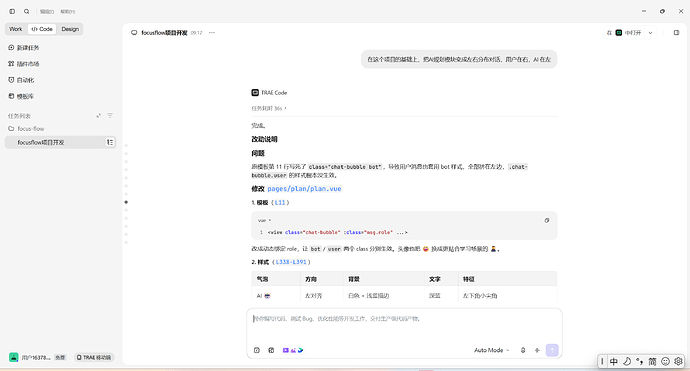
Task: Click the user message bubble at top
Action: pos(459,59)
